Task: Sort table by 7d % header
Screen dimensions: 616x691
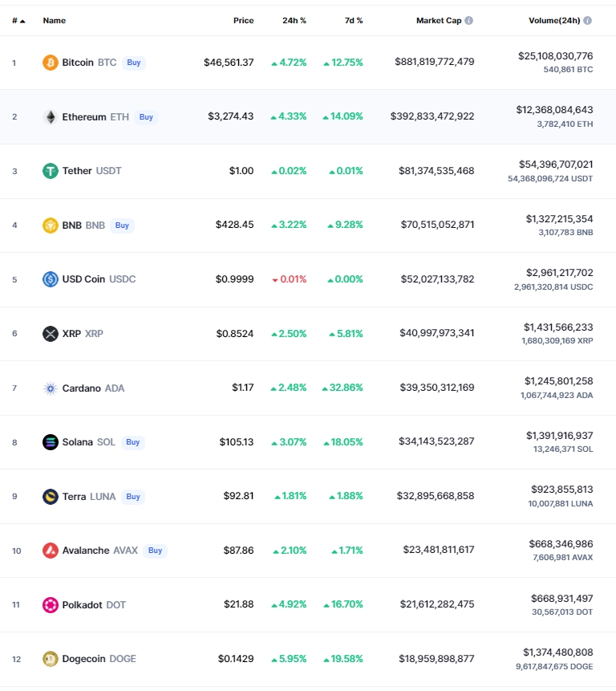Action: (x=354, y=20)
